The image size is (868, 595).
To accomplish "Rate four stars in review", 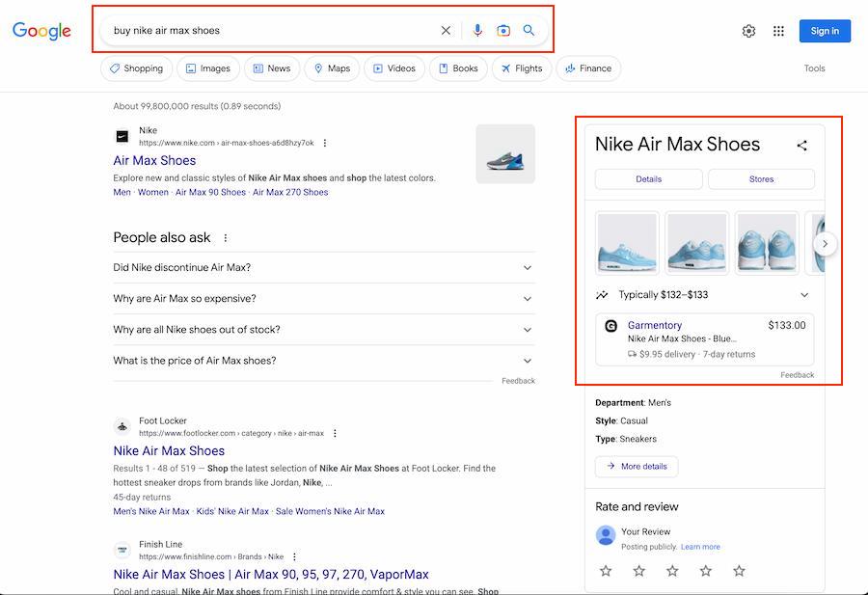I will (705, 571).
